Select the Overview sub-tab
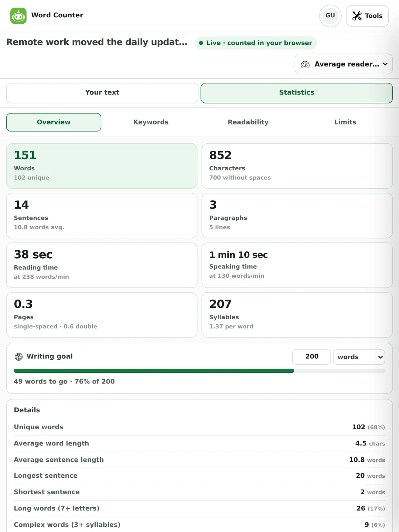 click(54, 122)
